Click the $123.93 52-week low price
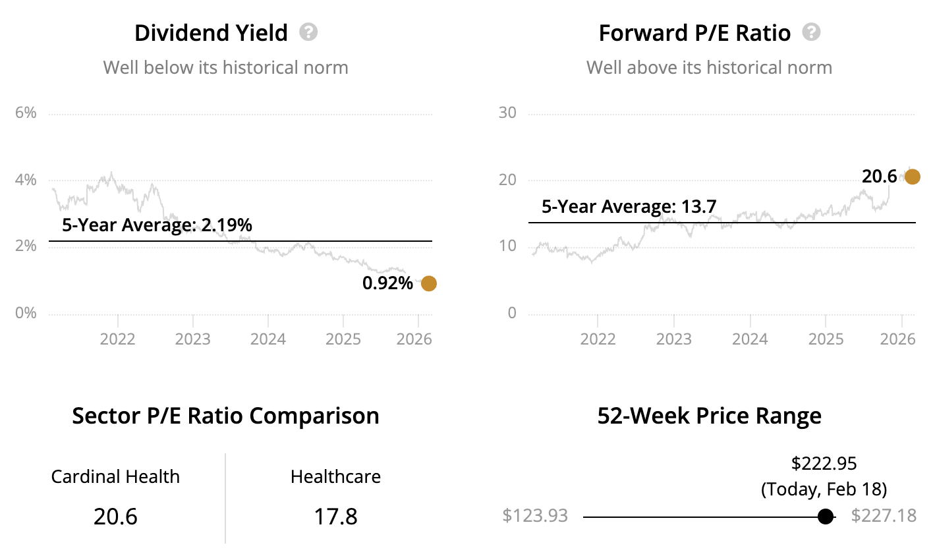Image resolution: width=933 pixels, height=560 pixels. (x=535, y=515)
